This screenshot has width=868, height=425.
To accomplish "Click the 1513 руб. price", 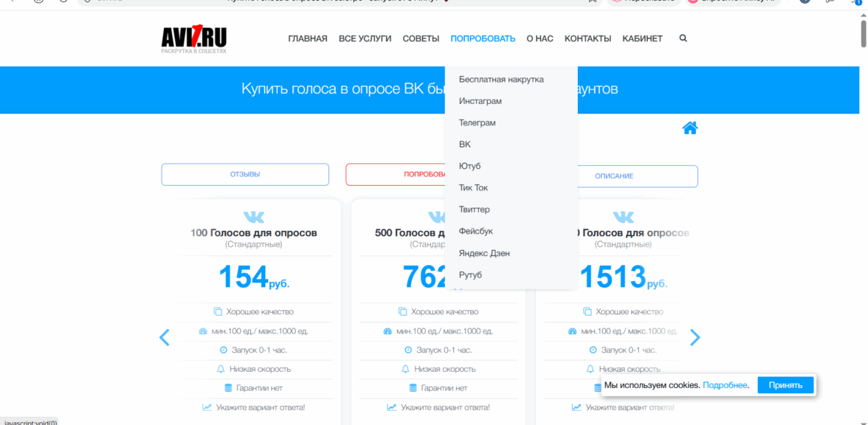I will coord(623,276).
